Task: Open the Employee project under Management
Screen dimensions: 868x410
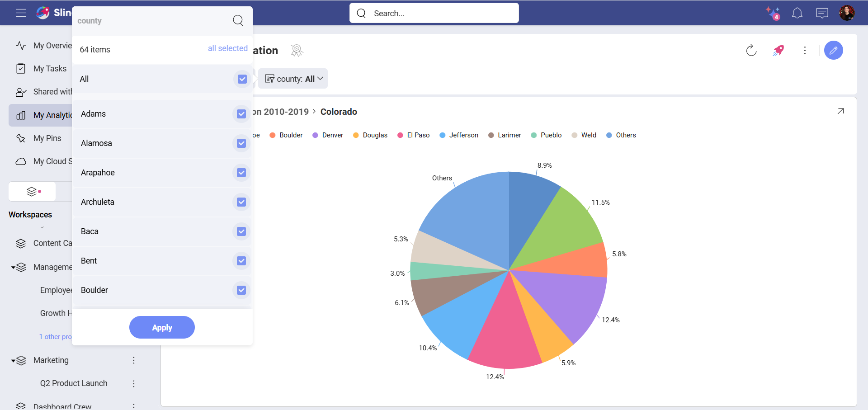Action: tap(56, 290)
